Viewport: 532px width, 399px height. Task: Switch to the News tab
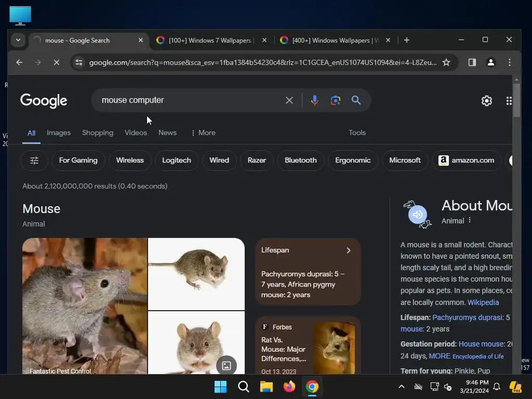click(167, 133)
